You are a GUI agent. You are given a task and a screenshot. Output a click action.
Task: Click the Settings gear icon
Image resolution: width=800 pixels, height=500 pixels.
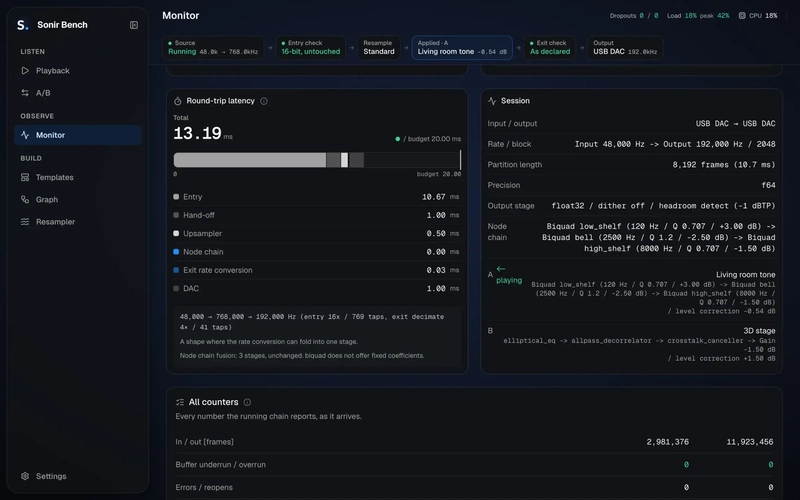pos(25,476)
